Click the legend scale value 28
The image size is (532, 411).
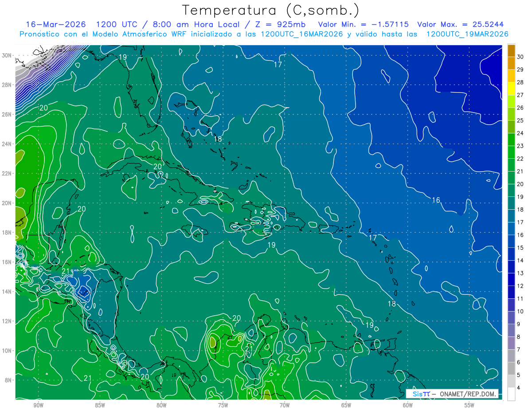[520, 82]
